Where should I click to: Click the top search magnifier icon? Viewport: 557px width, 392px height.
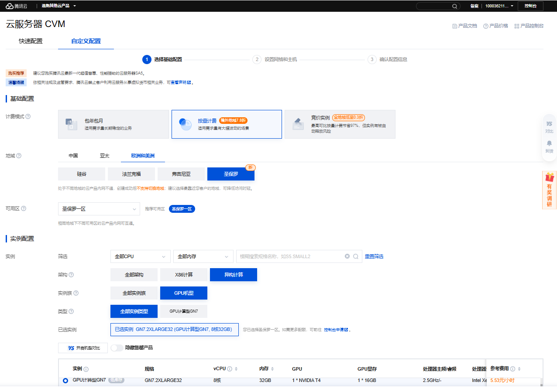click(x=455, y=6)
